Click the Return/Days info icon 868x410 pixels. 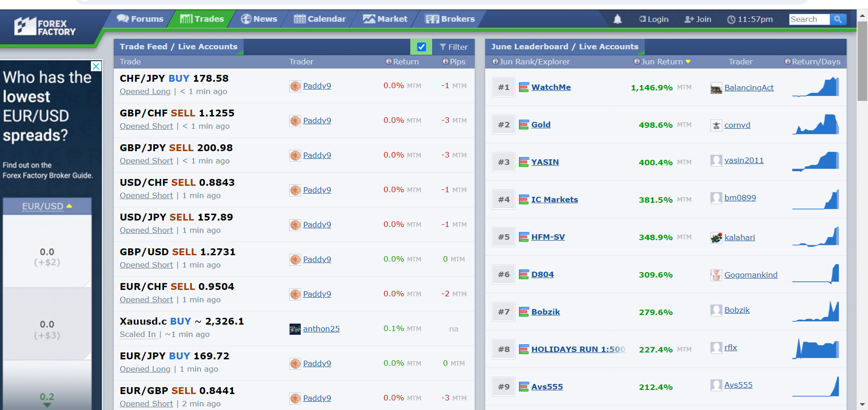coord(788,62)
